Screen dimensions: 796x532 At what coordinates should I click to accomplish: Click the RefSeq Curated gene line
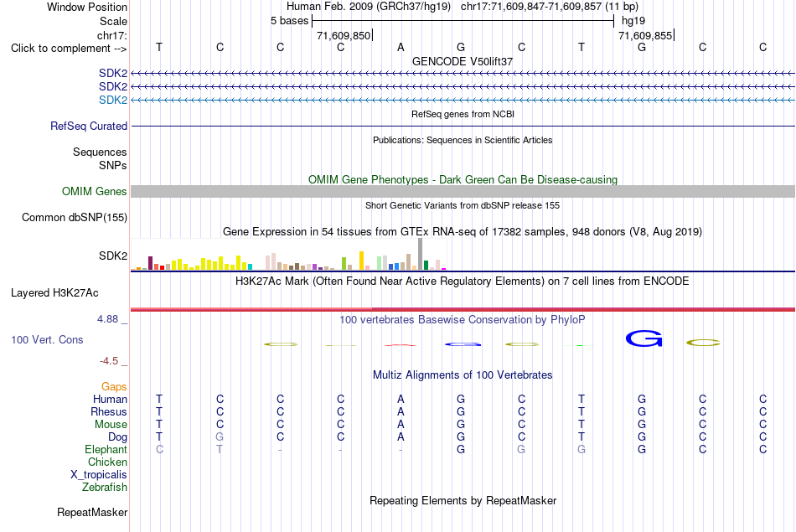(463, 126)
